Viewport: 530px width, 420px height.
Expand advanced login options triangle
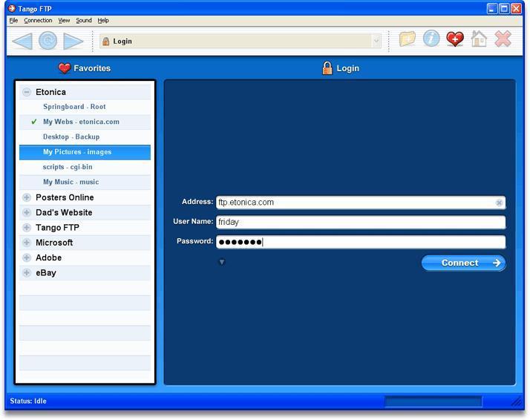click(x=222, y=262)
